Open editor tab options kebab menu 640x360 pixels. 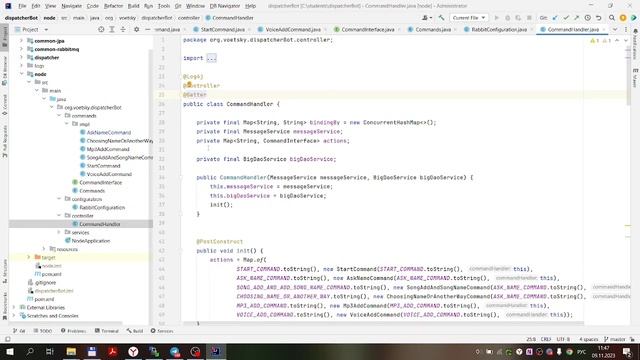tap(626, 29)
